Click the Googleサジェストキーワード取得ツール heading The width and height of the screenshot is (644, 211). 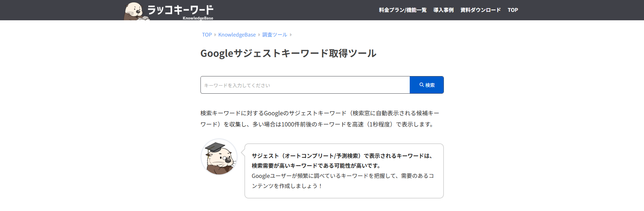[288, 53]
